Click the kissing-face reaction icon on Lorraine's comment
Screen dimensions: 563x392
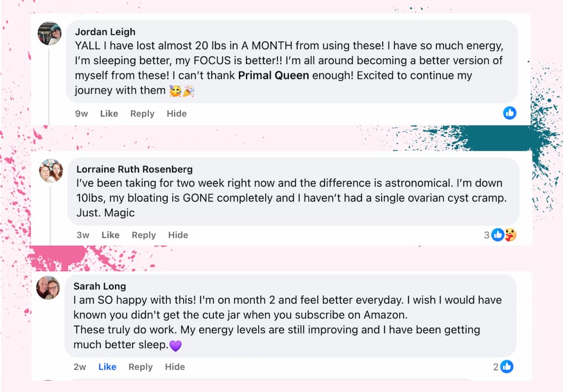point(510,235)
